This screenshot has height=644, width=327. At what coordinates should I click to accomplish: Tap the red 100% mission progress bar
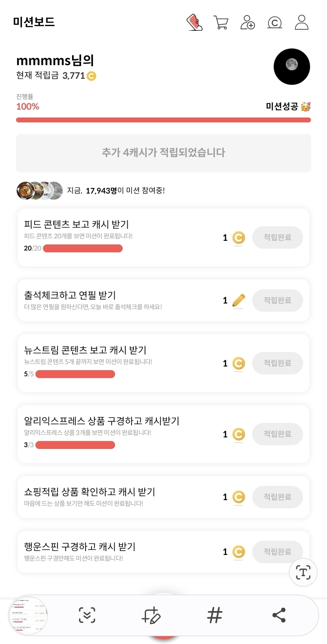point(163,120)
